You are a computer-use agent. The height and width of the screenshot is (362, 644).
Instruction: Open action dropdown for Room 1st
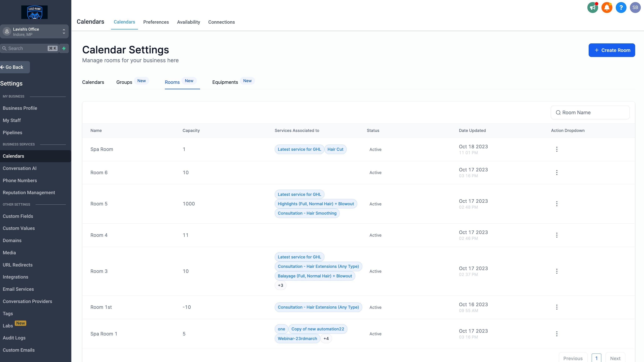coord(556,307)
